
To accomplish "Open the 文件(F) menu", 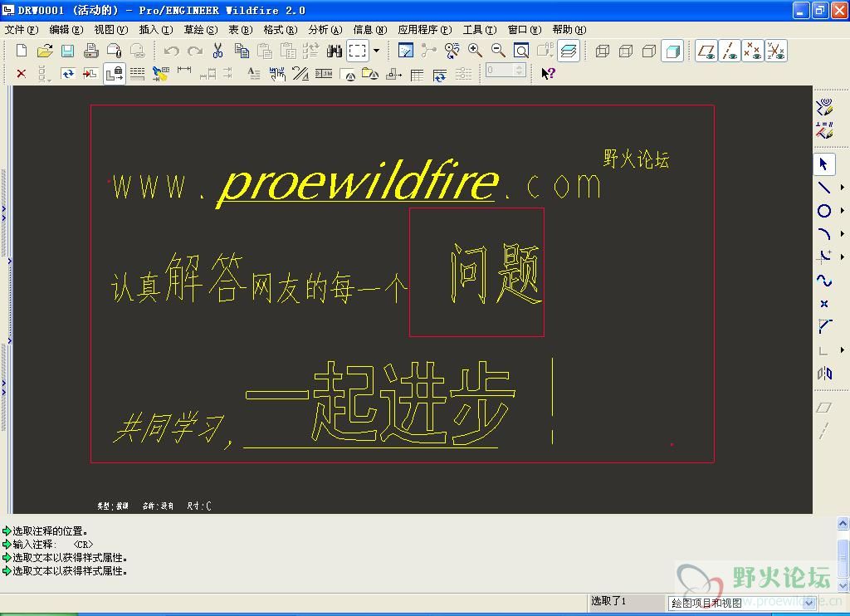I will pos(22,30).
